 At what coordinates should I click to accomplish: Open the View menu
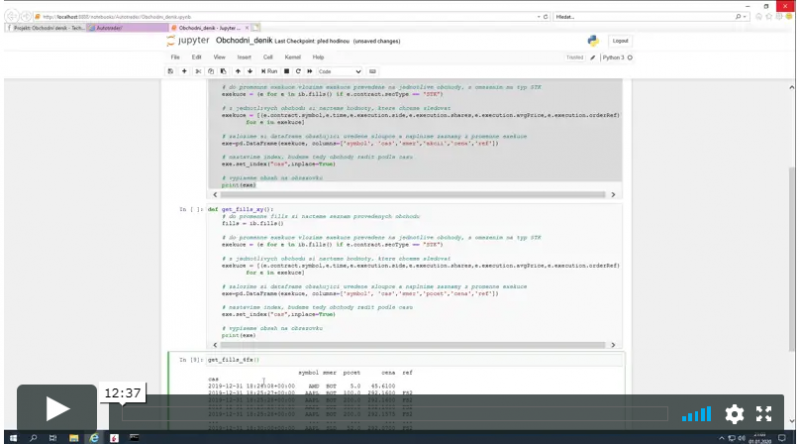coord(219,57)
